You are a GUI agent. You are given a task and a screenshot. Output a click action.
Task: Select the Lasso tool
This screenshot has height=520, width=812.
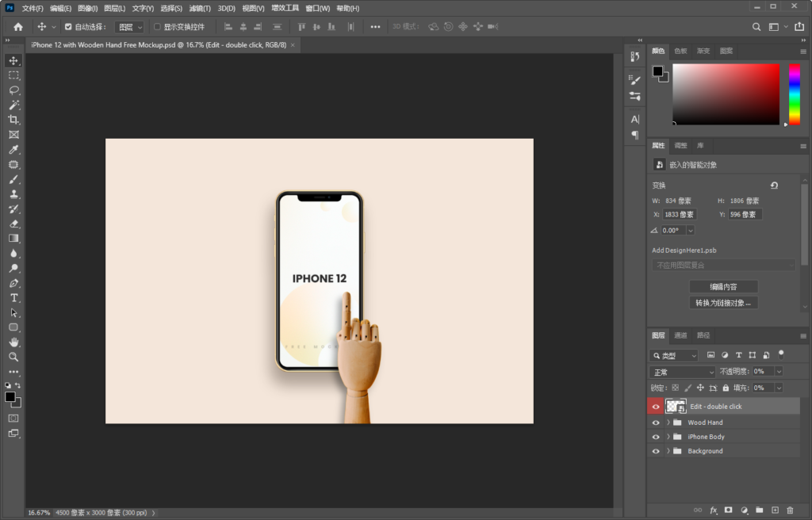(x=13, y=90)
